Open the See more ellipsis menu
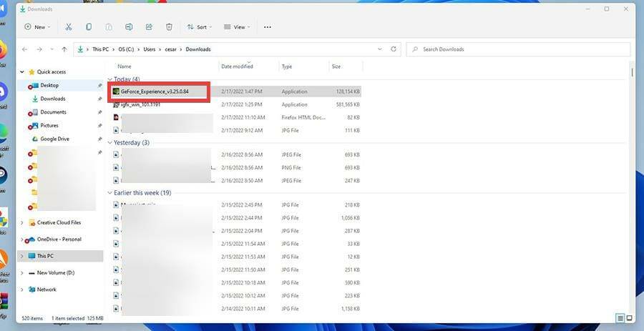The image size is (644, 331). click(x=268, y=27)
